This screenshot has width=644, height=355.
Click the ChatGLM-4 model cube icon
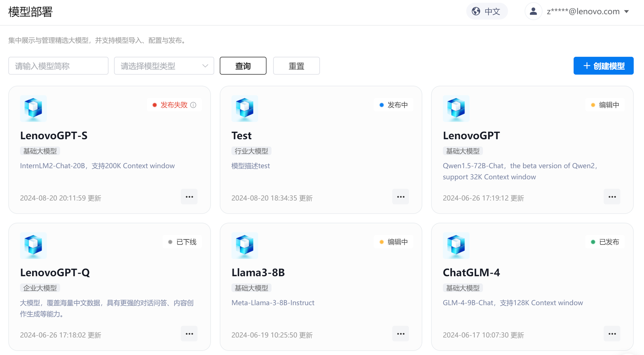(456, 245)
